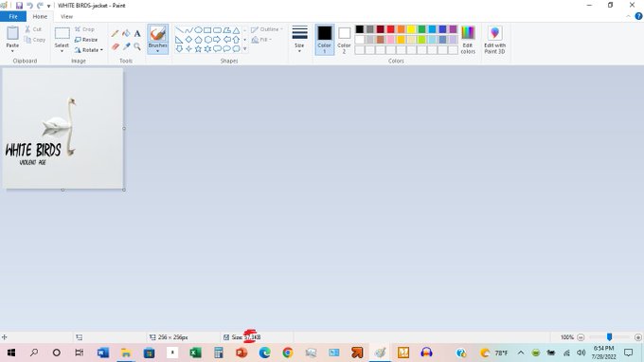The image size is (644, 362).
Task: Collapse the ribbon with the chevron
Action: tap(629, 16)
